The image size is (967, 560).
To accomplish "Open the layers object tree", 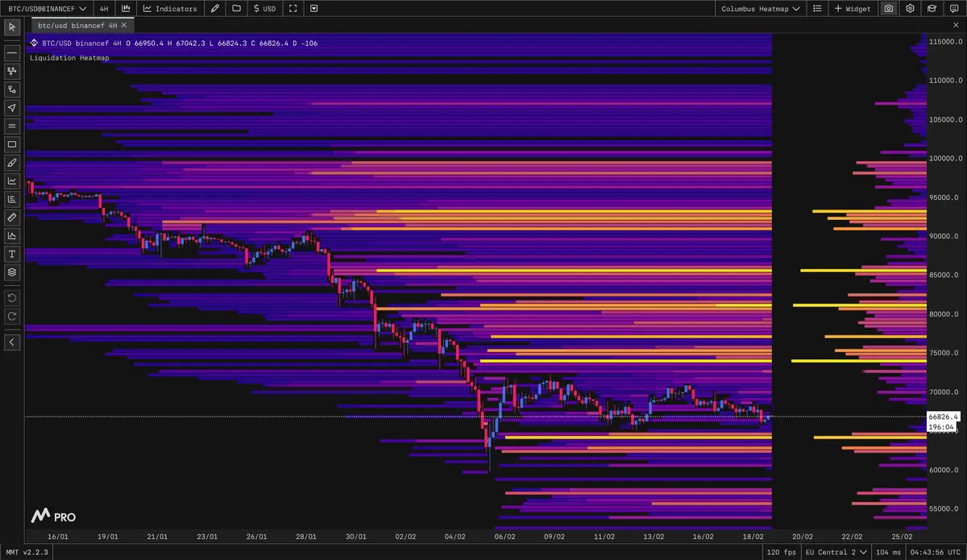I will (12, 272).
